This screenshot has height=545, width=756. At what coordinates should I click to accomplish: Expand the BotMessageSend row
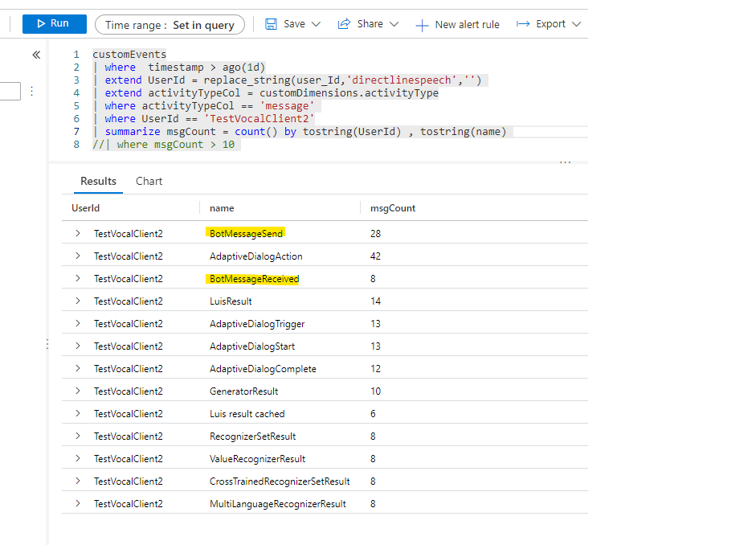click(x=78, y=233)
